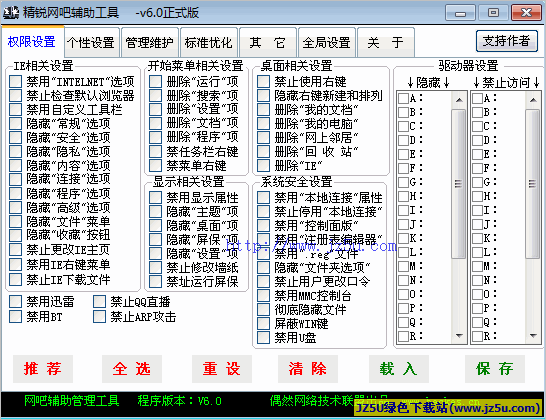This screenshot has height=420, width=546.
Task: Enable 禁址运行屏保 checkbox
Action: coord(155,281)
